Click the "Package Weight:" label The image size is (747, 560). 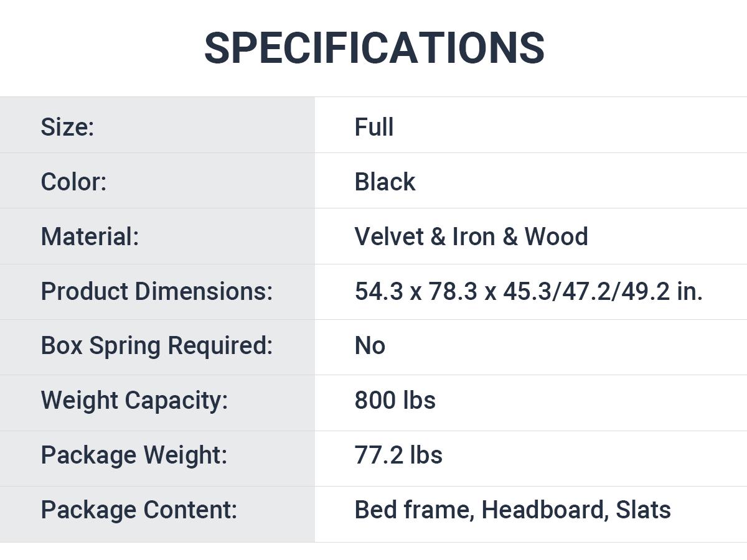coord(134,455)
